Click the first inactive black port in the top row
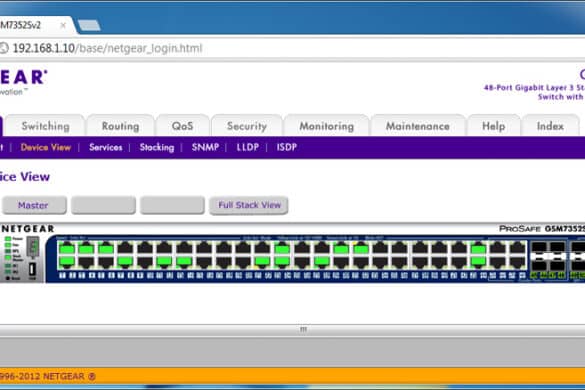Viewport: 585px width, 390px height. 125,249
